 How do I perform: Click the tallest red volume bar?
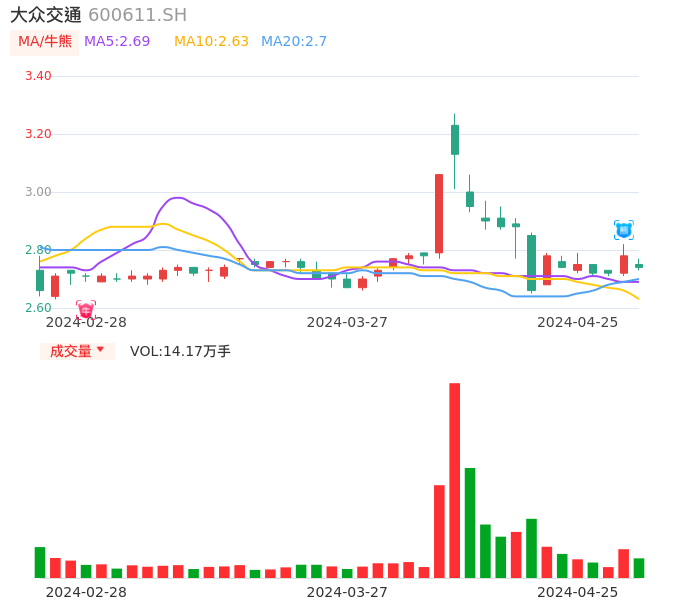[x=455, y=480]
